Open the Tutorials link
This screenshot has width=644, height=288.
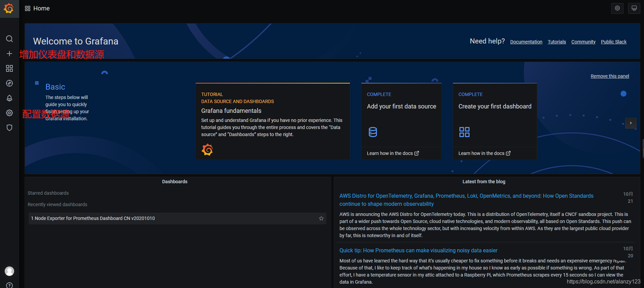pyautogui.click(x=557, y=42)
